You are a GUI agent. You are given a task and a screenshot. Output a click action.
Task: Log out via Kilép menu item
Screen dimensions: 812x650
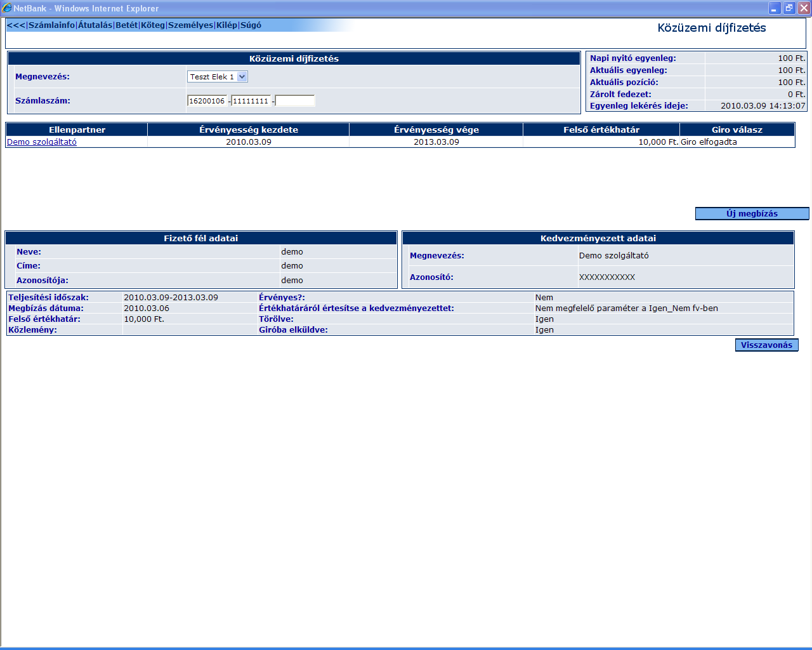click(x=226, y=25)
